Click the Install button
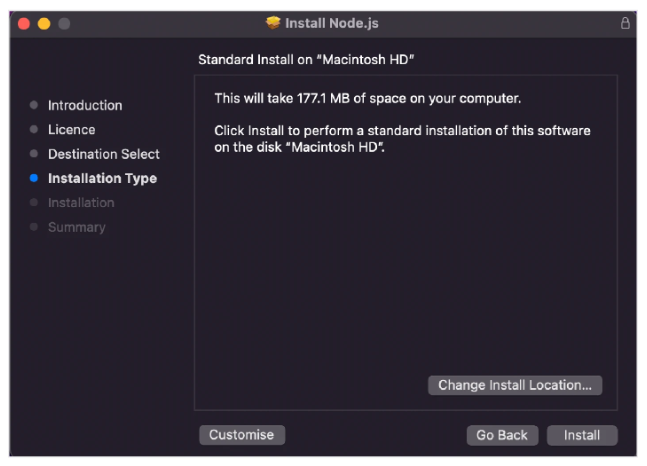This screenshot has height=466, width=647. (x=581, y=435)
